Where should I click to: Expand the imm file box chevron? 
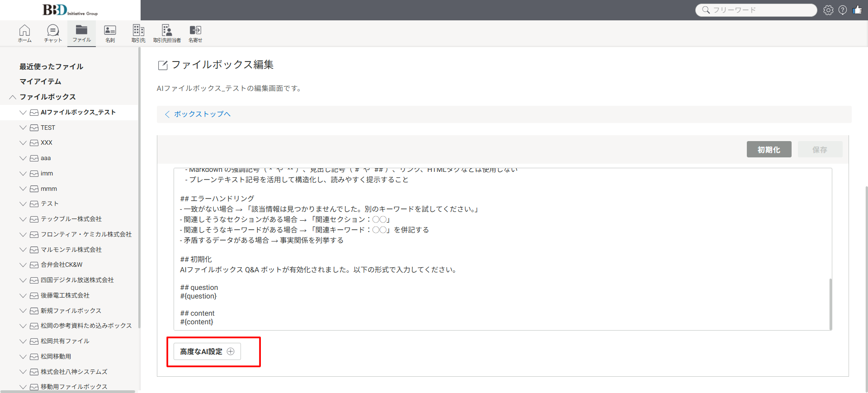pos(23,173)
